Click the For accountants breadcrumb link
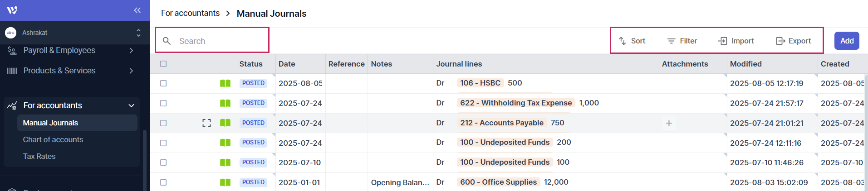The image size is (868, 191). [190, 14]
